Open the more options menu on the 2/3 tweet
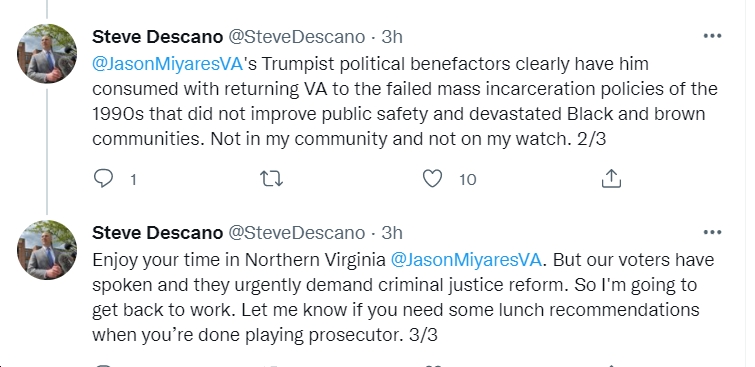The width and height of the screenshot is (755, 367). 712,36
